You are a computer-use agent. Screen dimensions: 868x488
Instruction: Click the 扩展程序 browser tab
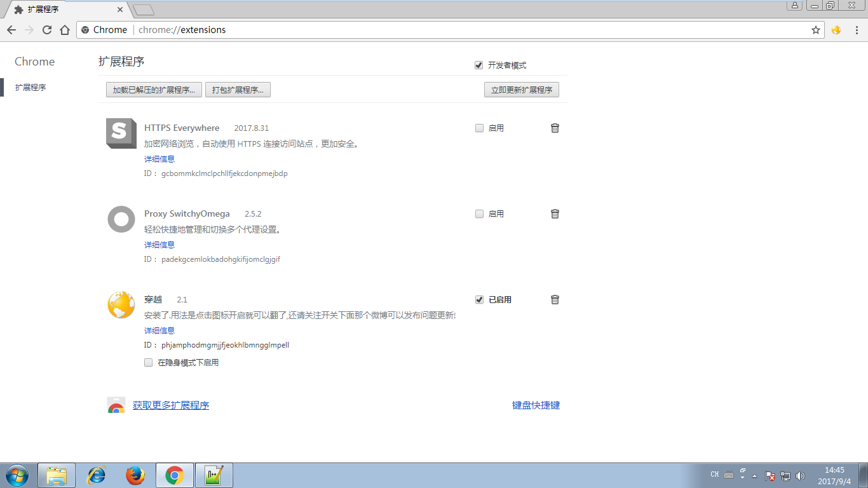tap(67, 10)
